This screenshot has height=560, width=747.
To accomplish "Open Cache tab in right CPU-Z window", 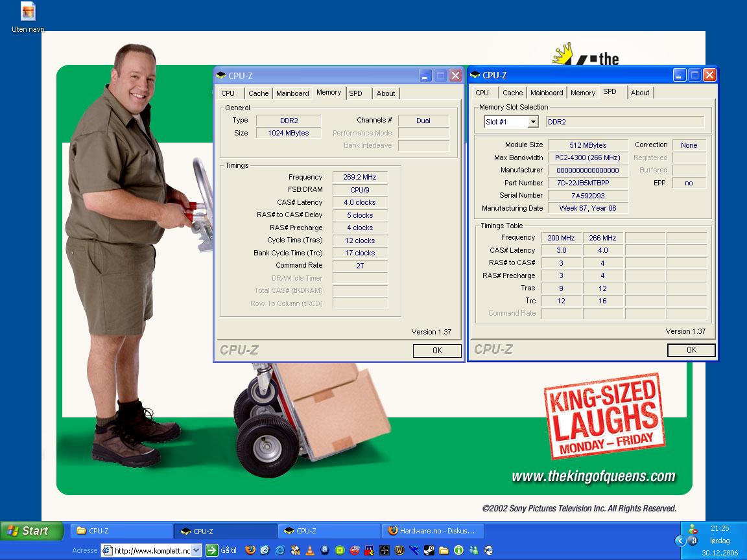I will [x=513, y=93].
